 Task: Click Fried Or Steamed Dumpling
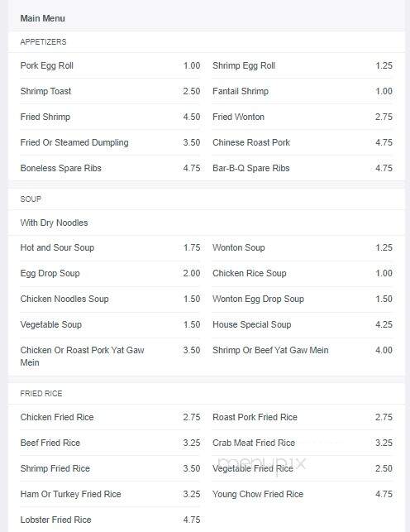(x=74, y=142)
